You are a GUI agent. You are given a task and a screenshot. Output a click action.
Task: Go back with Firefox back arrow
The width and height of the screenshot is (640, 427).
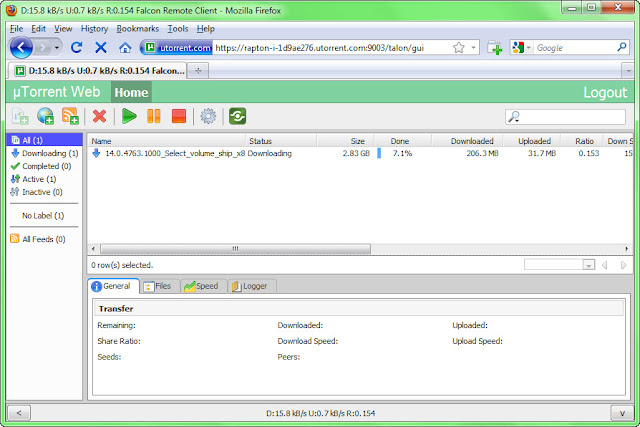click(x=21, y=48)
